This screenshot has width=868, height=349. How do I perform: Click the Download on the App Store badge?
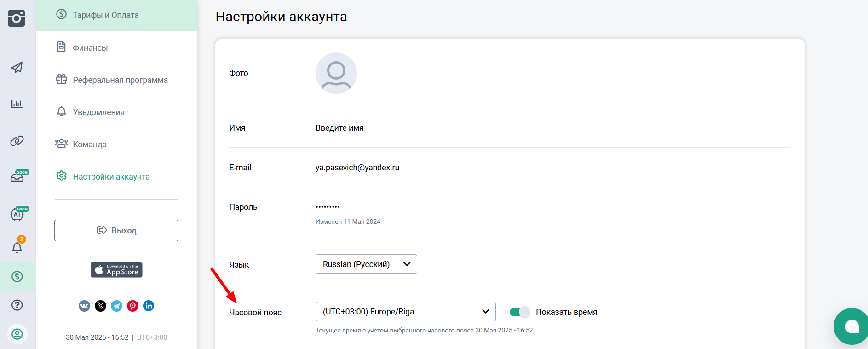[x=116, y=270]
